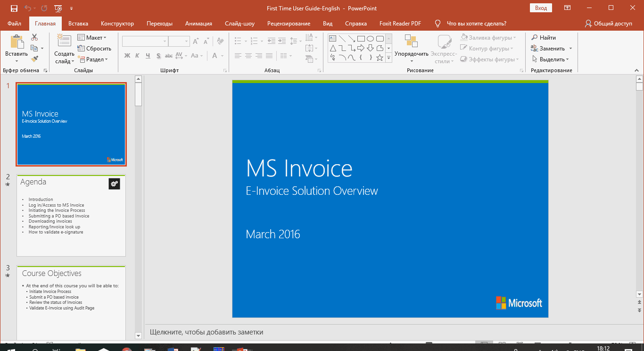Click Ribbon Display Options icon in title bar
Screen dimensions: 644x351
[x=567, y=8]
